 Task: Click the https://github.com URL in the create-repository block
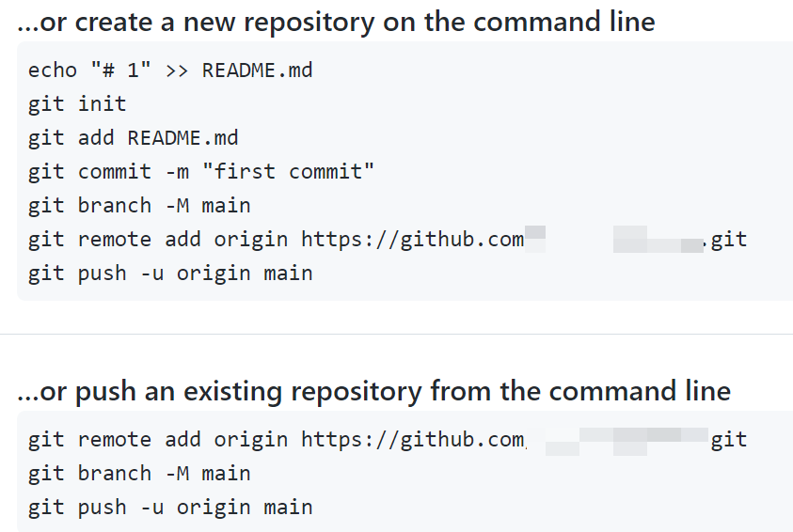coord(412,239)
